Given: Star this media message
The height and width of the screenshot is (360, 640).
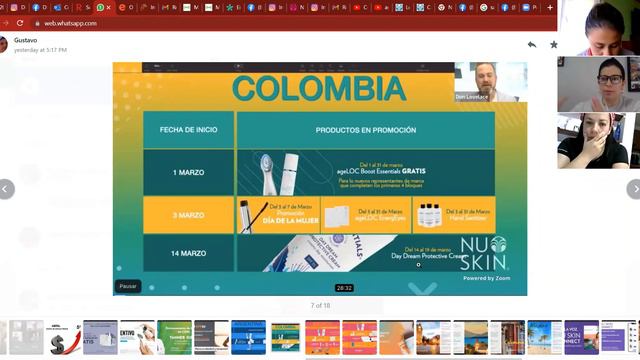Looking at the screenshot, I should pyautogui.click(x=553, y=44).
